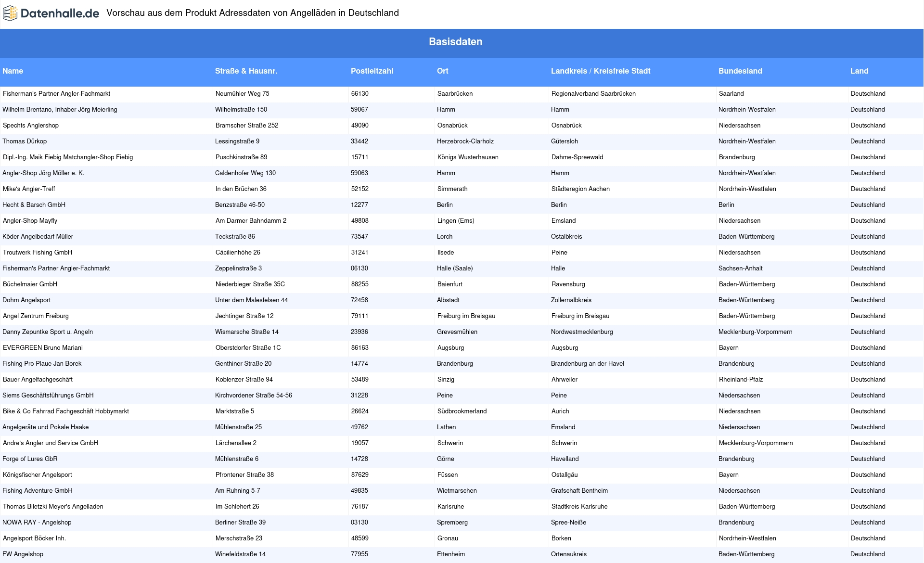Click the state Rheinland-Pfalz

741,380
